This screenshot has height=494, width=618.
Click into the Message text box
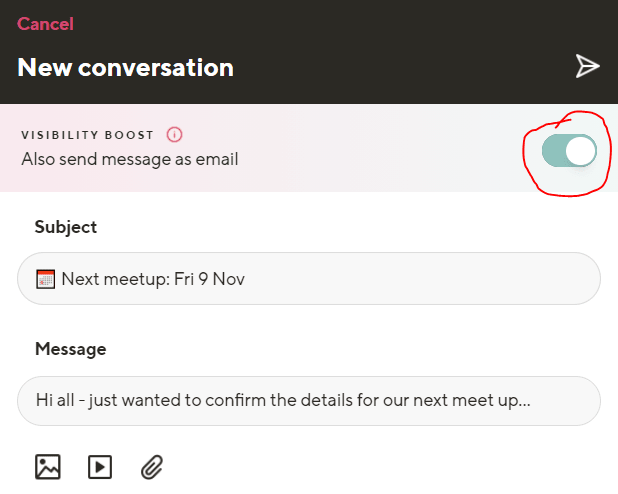309,401
